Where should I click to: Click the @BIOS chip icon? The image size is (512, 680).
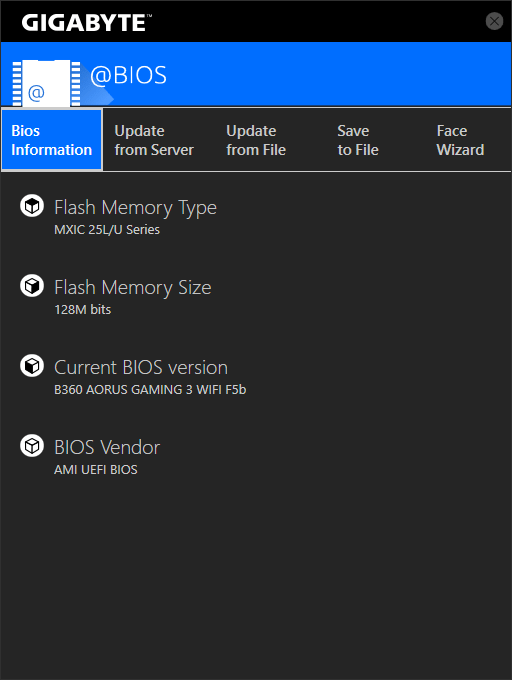(x=46, y=83)
